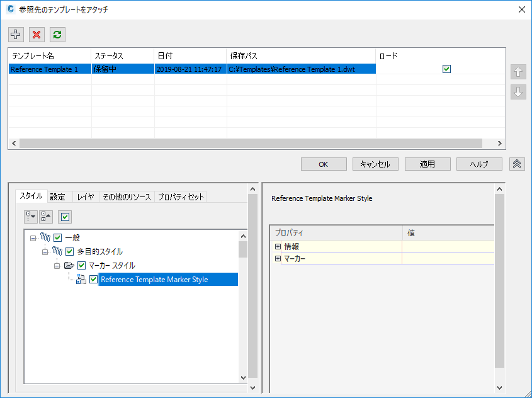Click the green refresh update icon
The width and height of the screenshot is (532, 398).
pos(57,35)
